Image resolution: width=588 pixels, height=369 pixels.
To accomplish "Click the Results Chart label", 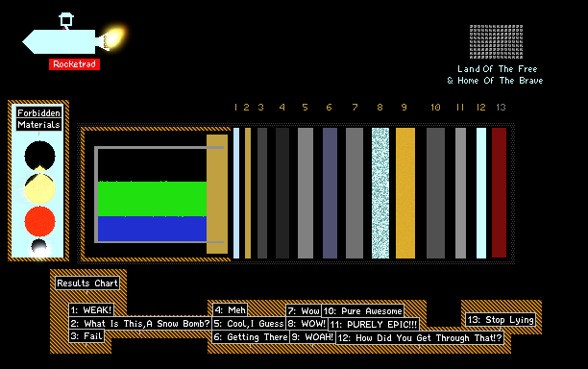I will click(87, 283).
